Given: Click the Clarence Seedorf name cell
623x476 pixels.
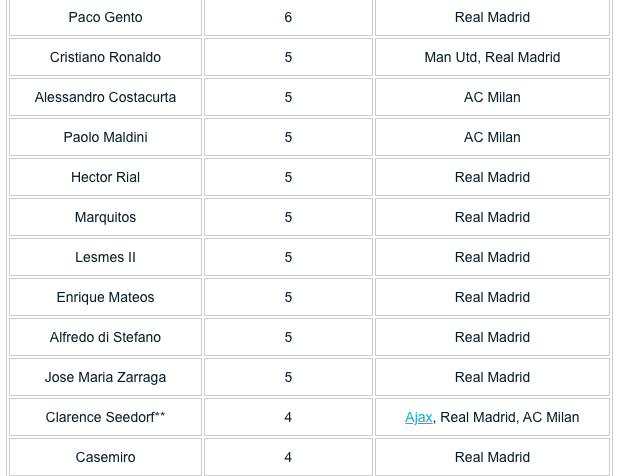Looking at the screenshot, I should click(105, 417).
